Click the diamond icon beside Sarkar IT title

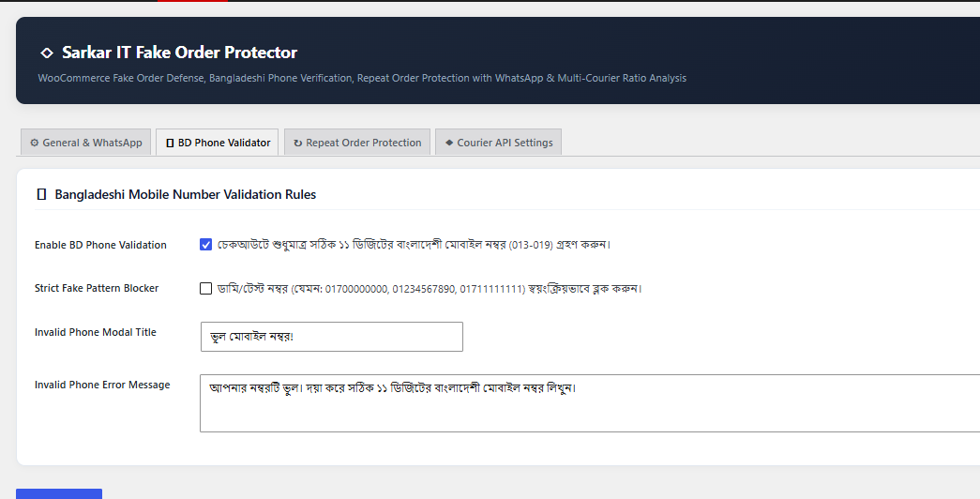click(47, 53)
